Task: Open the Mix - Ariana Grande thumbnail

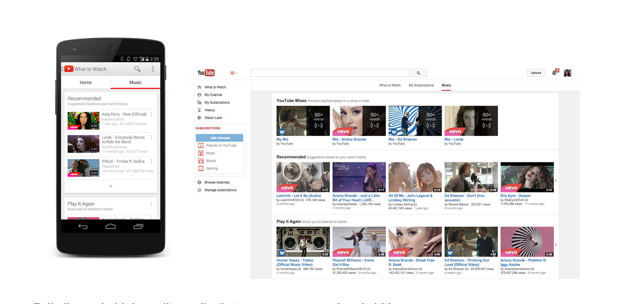Action: 359,121
